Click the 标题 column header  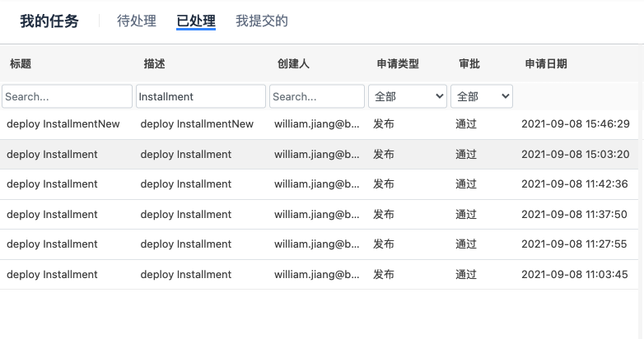point(21,64)
